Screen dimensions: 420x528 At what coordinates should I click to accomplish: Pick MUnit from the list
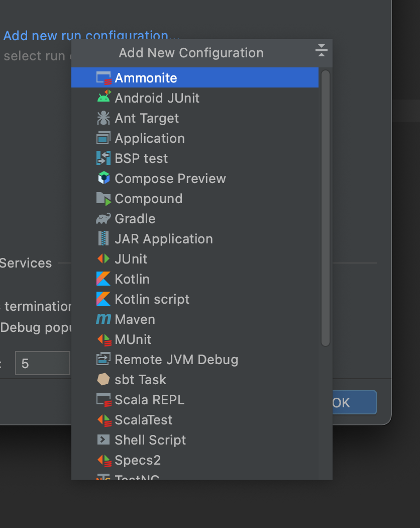(195, 339)
